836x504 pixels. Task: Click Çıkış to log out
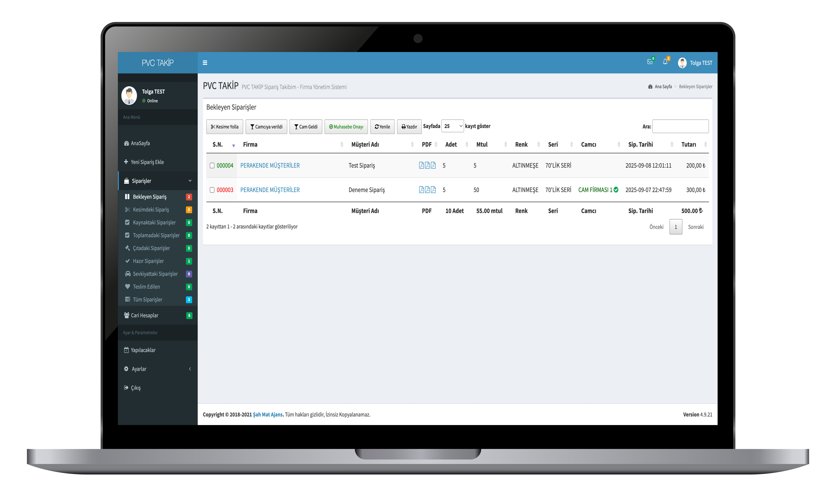pos(158,388)
